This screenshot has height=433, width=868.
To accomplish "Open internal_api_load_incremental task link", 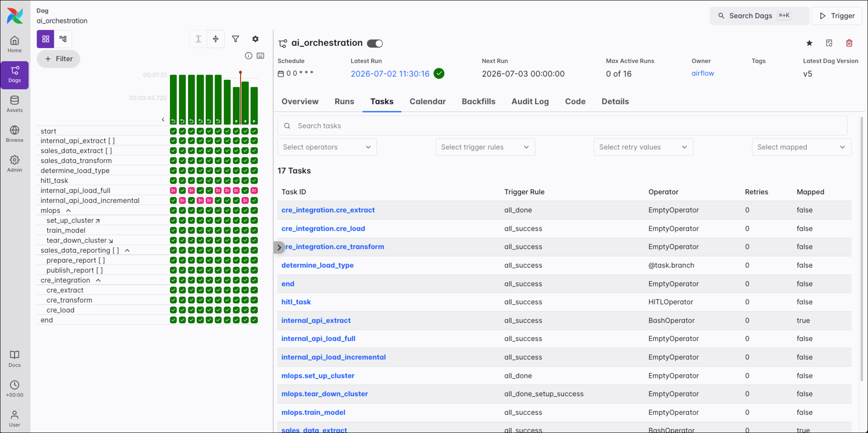I will [x=333, y=357].
